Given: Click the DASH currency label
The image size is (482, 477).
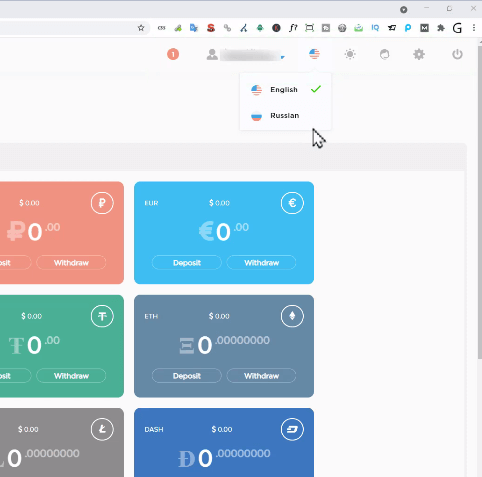Looking at the screenshot, I should tap(154, 429).
